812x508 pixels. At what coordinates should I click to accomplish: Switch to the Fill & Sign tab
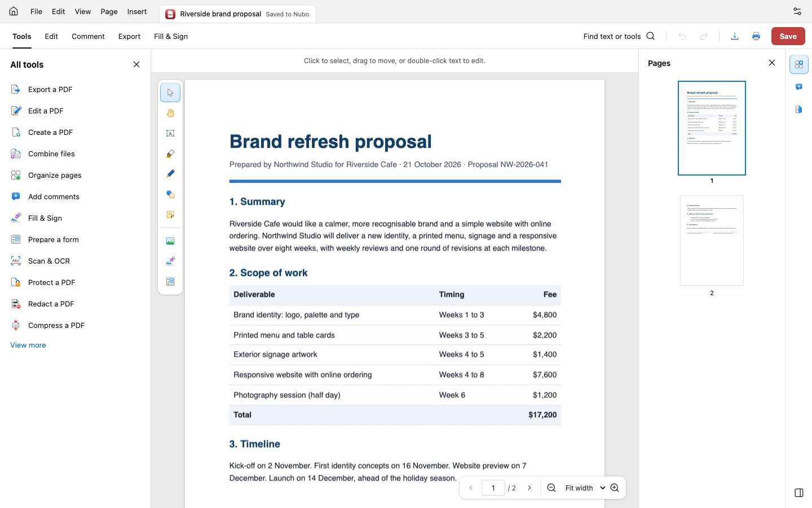click(171, 36)
